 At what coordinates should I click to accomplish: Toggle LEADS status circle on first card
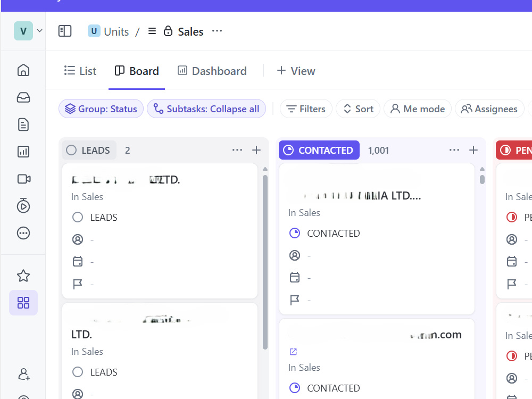click(78, 217)
